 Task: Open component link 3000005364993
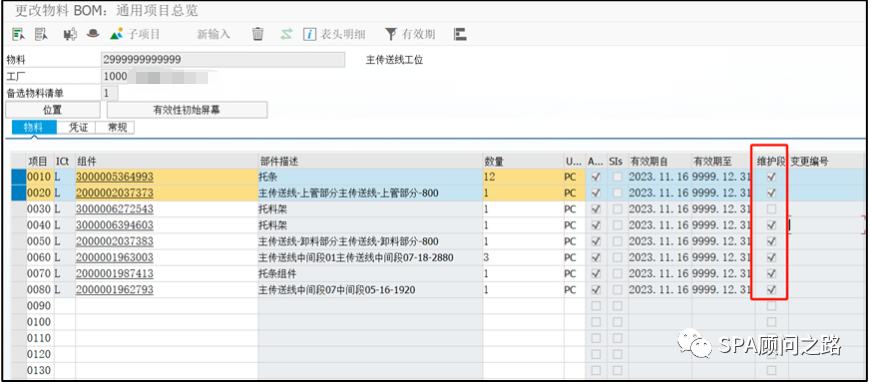coord(115,177)
